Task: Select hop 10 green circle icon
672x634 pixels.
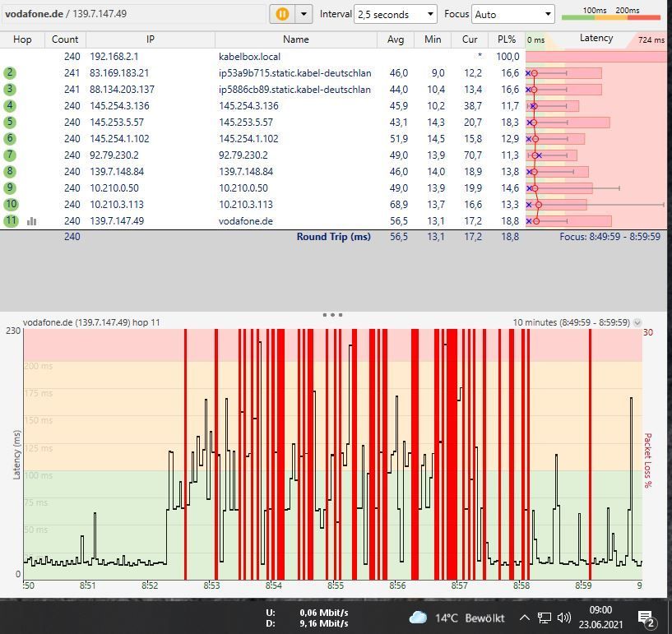Action: click(x=11, y=204)
